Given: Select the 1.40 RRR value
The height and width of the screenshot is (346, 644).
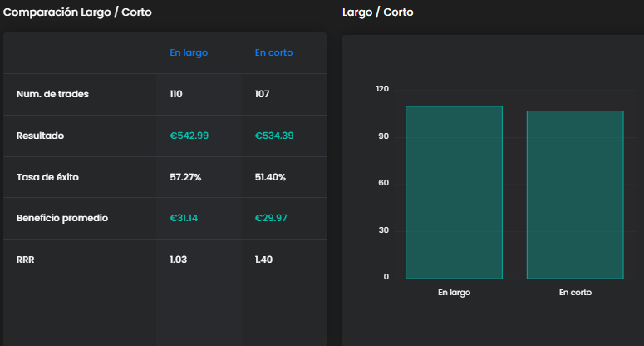Looking at the screenshot, I should [x=265, y=259].
